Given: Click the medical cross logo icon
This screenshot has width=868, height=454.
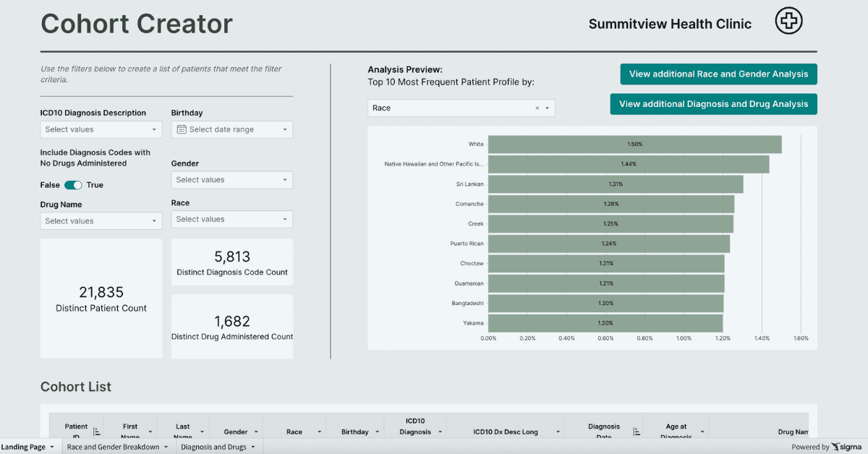Looking at the screenshot, I should 788,22.
